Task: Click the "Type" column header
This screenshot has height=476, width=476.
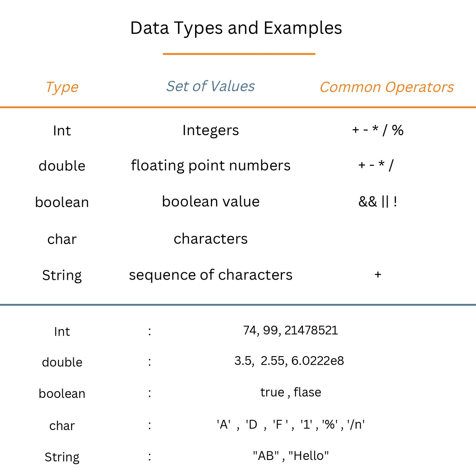Action: tap(62, 87)
